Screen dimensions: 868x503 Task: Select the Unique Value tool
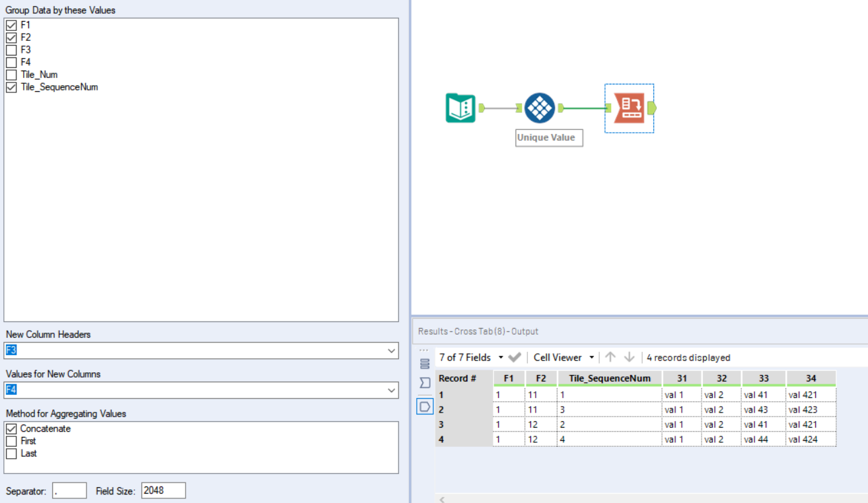540,108
